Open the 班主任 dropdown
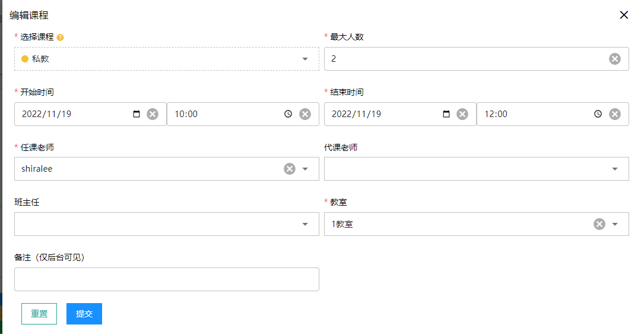 [305, 224]
